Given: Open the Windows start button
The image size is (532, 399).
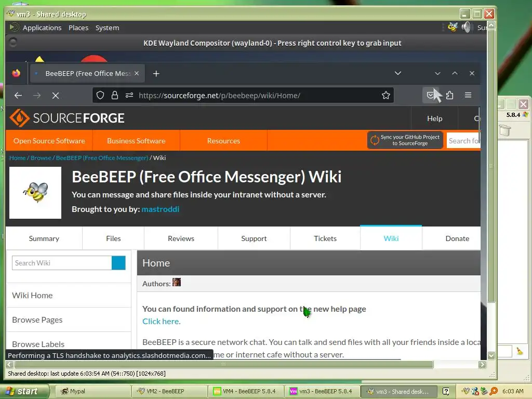Looking at the screenshot, I should [24, 391].
